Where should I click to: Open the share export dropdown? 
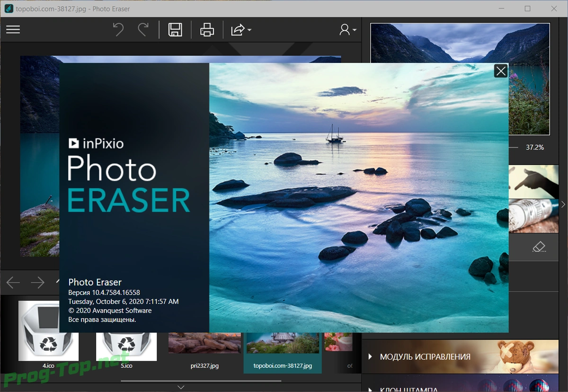click(x=241, y=30)
